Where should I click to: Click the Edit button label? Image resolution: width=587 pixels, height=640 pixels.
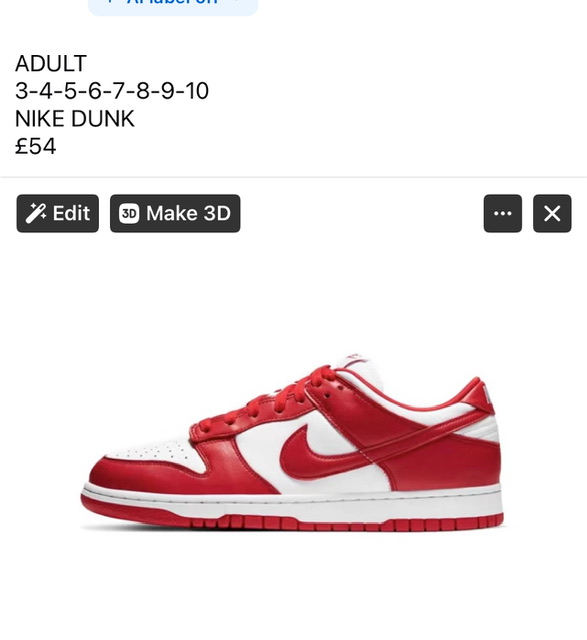[71, 213]
